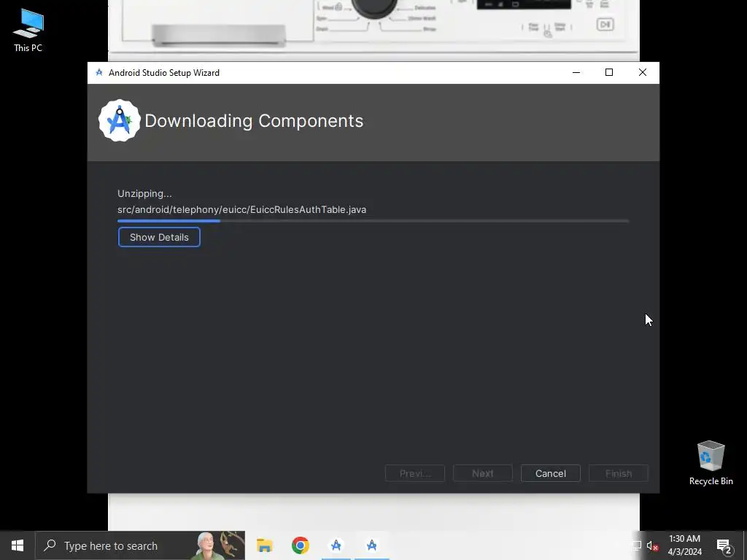Cancel the component download
747x560 pixels.
point(550,473)
